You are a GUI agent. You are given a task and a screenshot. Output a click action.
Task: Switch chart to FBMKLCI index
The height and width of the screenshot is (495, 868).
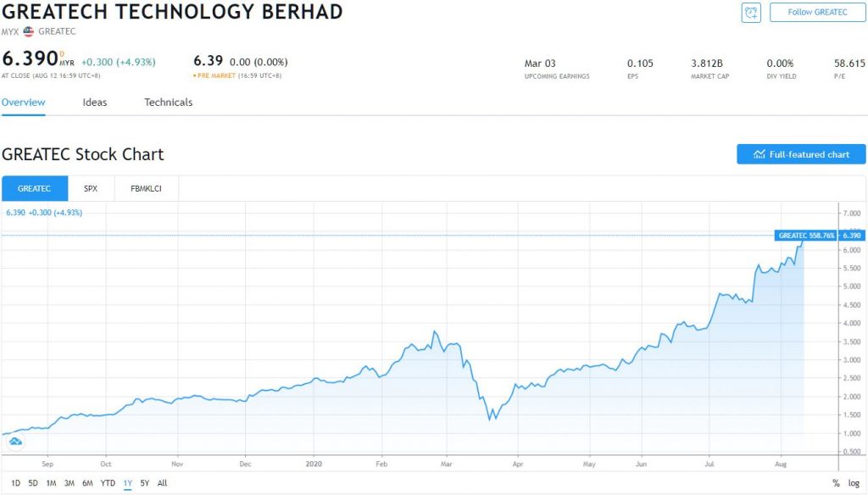point(145,188)
